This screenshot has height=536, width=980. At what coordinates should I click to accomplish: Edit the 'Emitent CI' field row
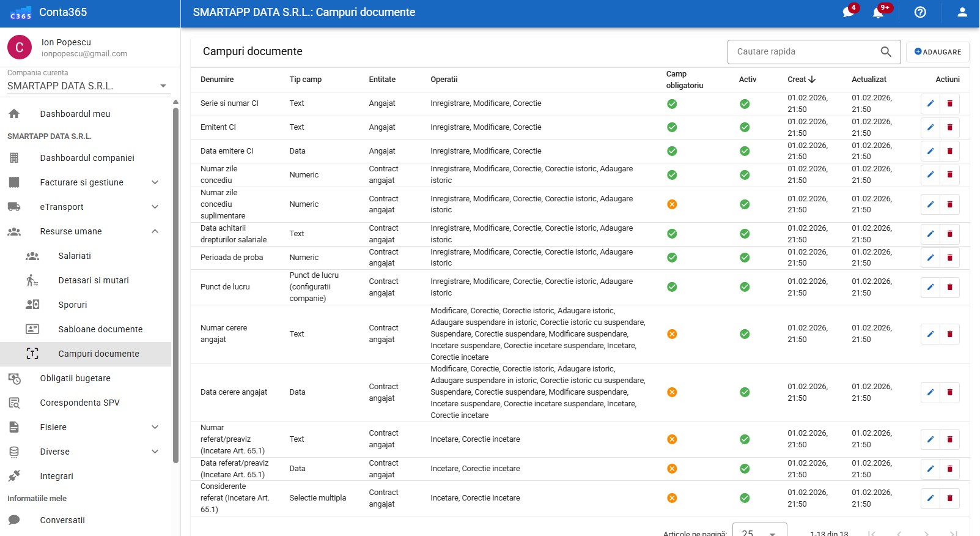930,127
